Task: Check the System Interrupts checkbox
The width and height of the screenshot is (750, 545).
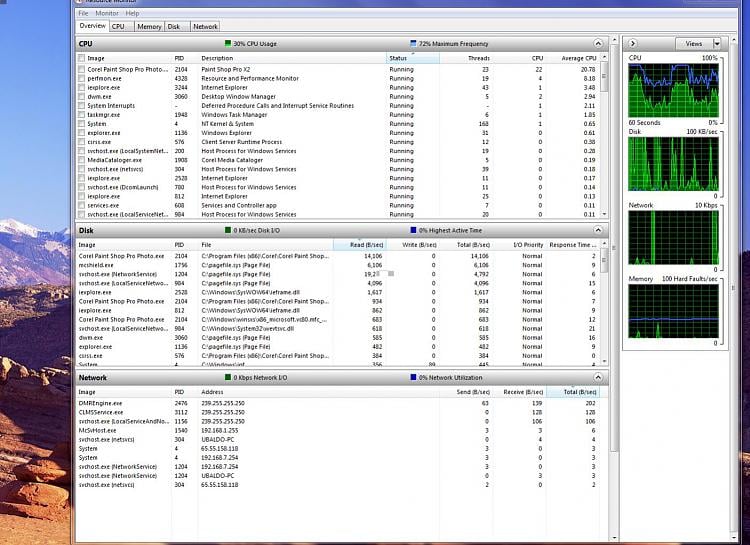Action: coord(81,106)
